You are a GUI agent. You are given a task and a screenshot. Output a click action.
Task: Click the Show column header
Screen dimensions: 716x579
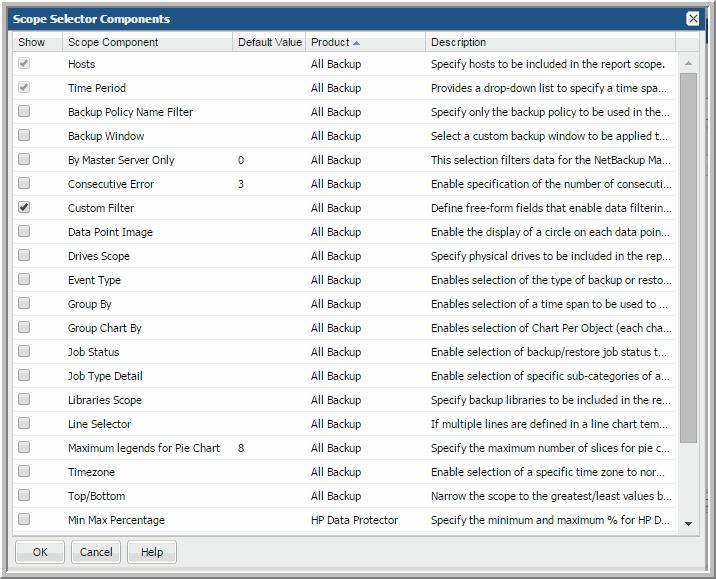32,42
